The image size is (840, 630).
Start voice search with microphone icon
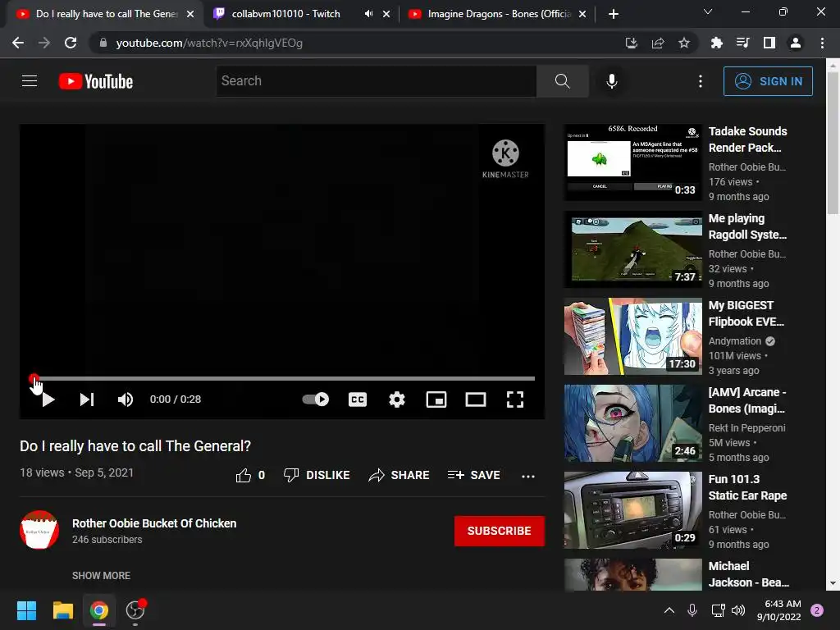tap(611, 81)
